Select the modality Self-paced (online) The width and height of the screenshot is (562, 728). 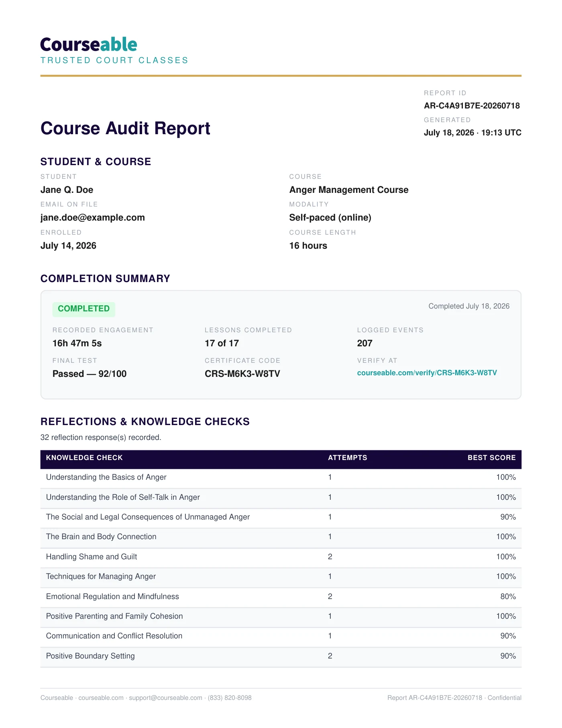[x=330, y=217]
